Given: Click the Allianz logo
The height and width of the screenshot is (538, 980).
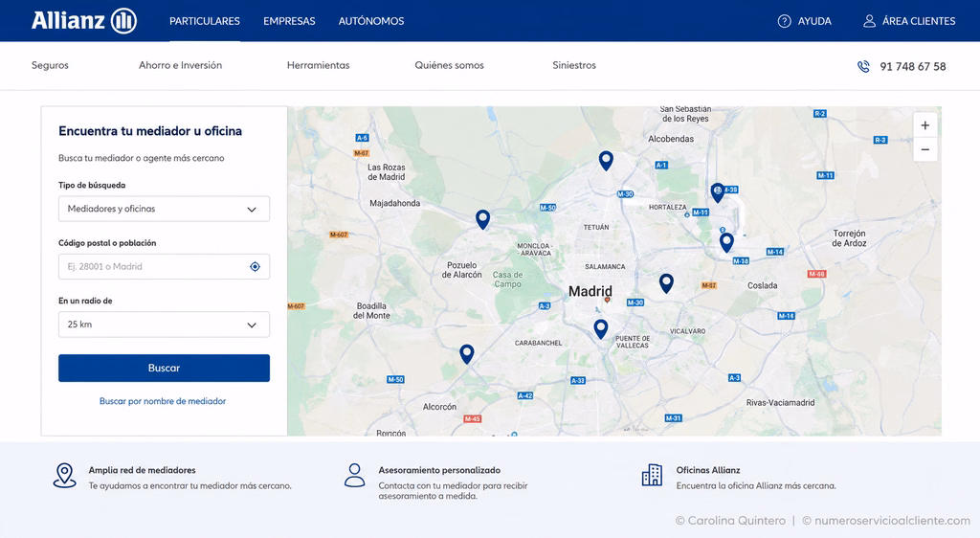Looking at the screenshot, I should pyautogui.click(x=84, y=21).
